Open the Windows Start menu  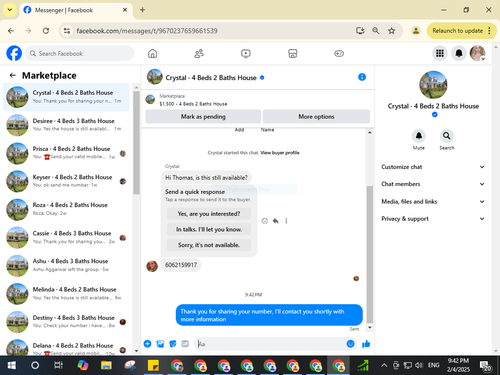pyautogui.click(x=12, y=365)
